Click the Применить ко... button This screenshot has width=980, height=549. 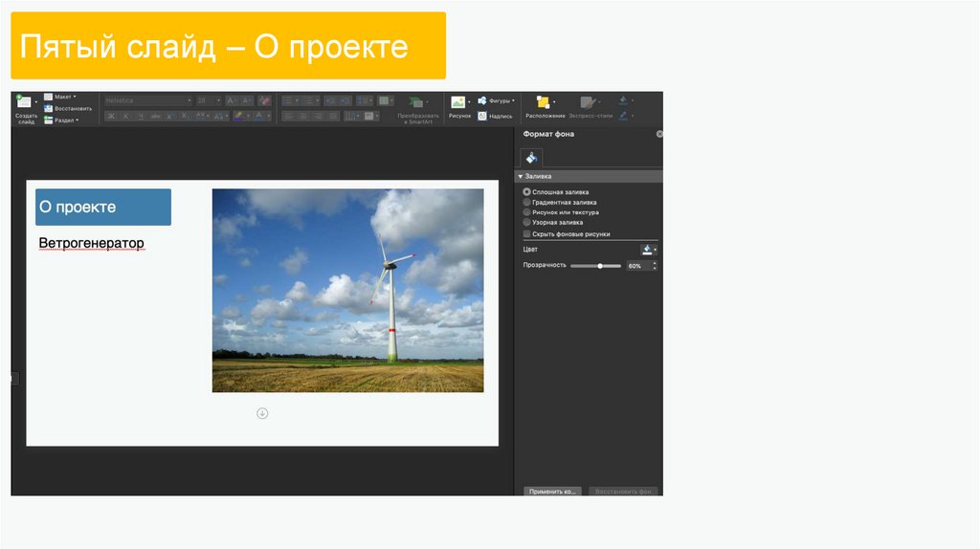[552, 491]
